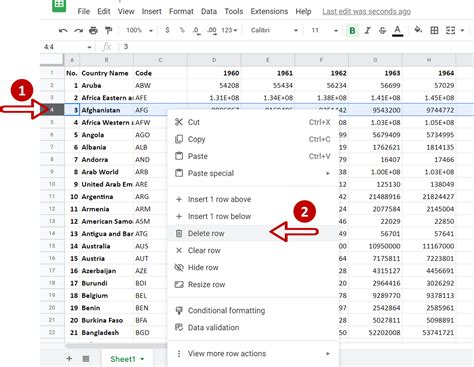Select the Country Name header cell
This screenshot has height=367, width=474.
tap(107, 73)
